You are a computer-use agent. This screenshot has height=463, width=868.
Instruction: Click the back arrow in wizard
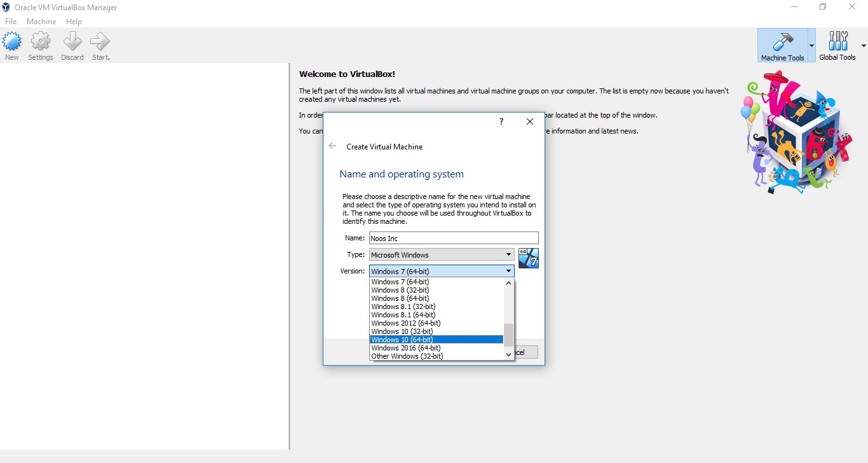click(x=332, y=146)
